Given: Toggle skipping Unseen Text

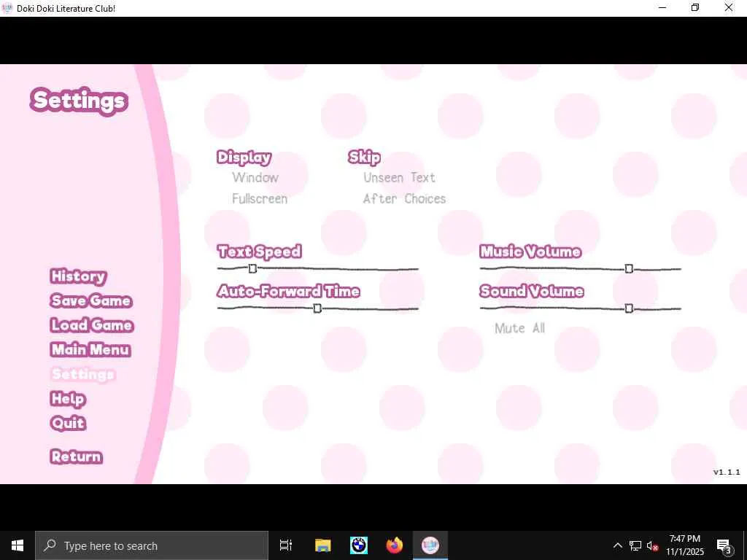Looking at the screenshot, I should [x=399, y=178].
